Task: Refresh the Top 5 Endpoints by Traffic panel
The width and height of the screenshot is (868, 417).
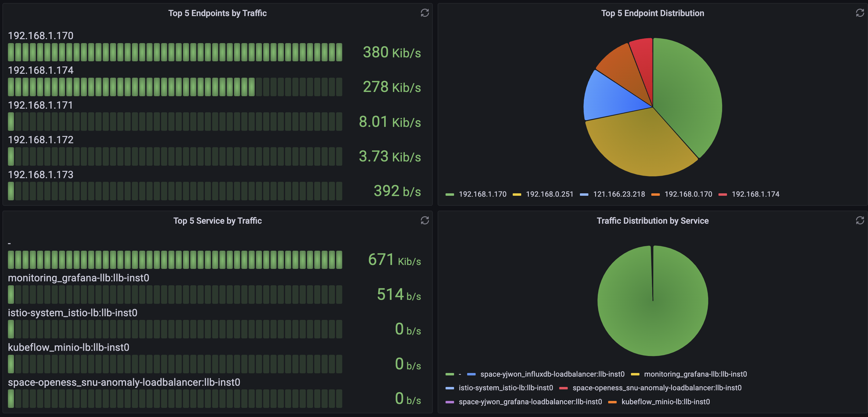Action: [425, 13]
